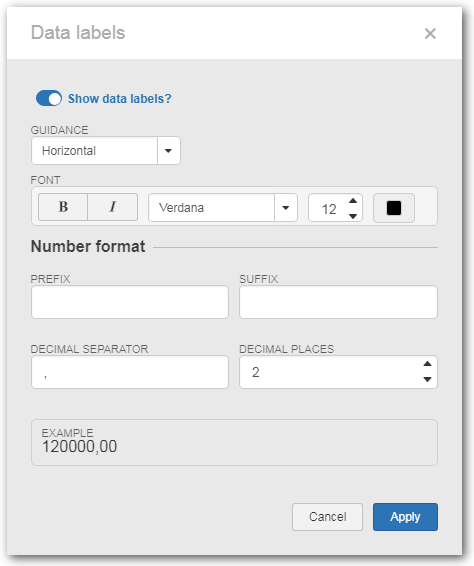The height and width of the screenshot is (566, 474).
Task: Toggle italic font style button
Action: click(x=113, y=207)
